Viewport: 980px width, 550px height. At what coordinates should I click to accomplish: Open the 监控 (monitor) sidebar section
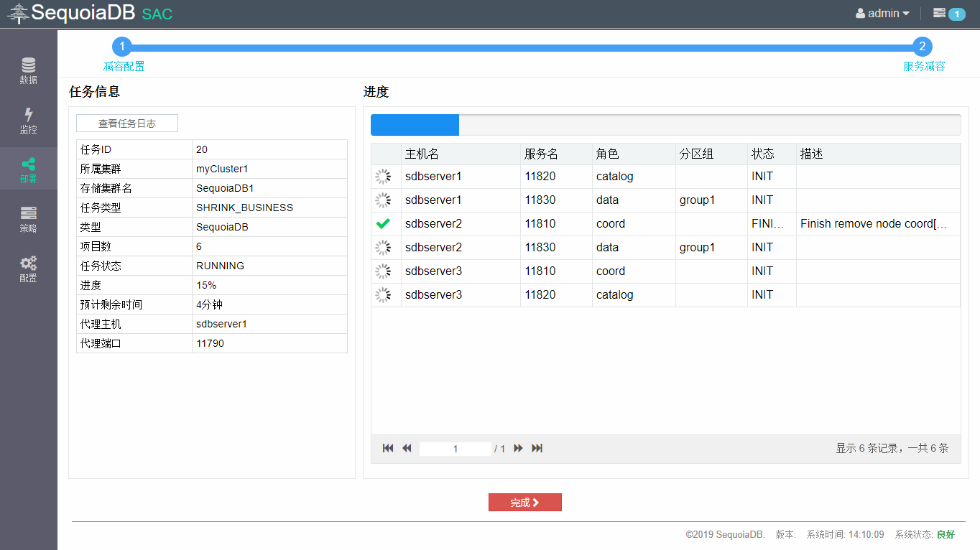(28, 121)
